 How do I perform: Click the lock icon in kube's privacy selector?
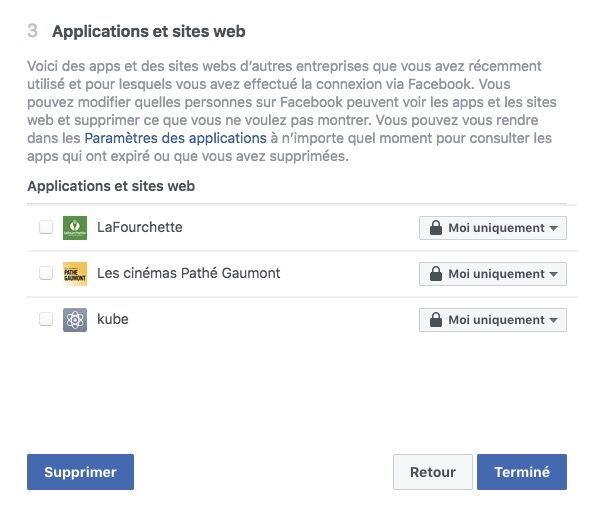pos(436,320)
